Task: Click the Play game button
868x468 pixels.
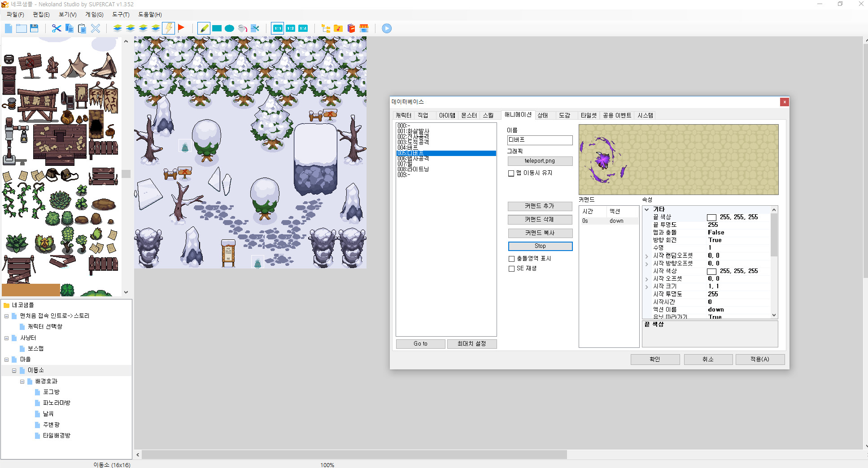Action: (x=386, y=28)
